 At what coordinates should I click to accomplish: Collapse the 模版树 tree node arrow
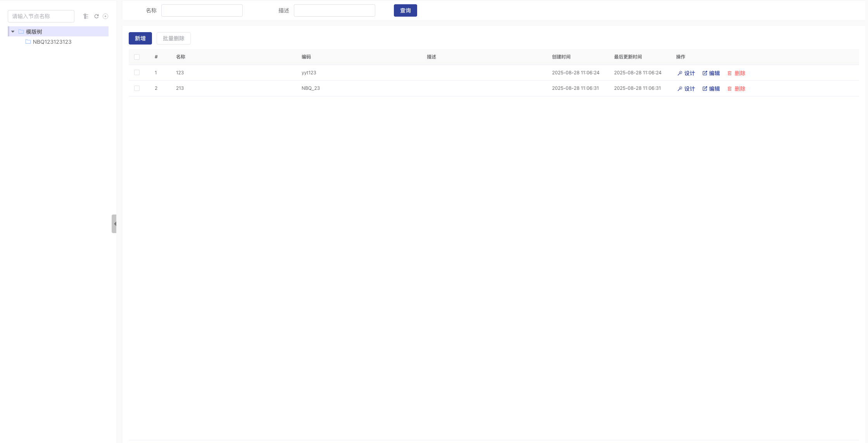click(13, 32)
